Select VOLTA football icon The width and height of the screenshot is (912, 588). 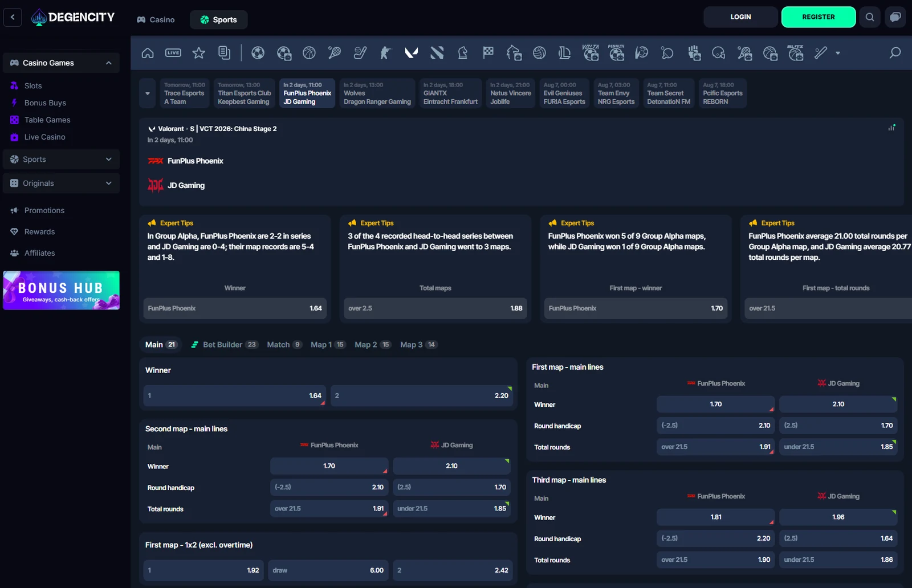tap(591, 52)
